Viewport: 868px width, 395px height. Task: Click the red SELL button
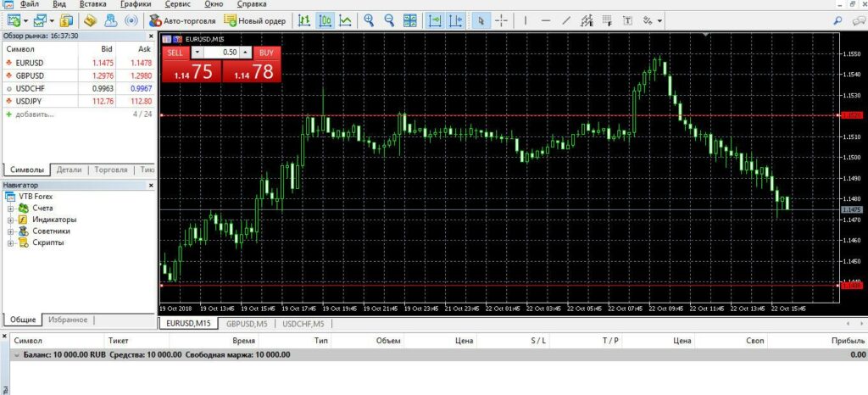point(175,53)
